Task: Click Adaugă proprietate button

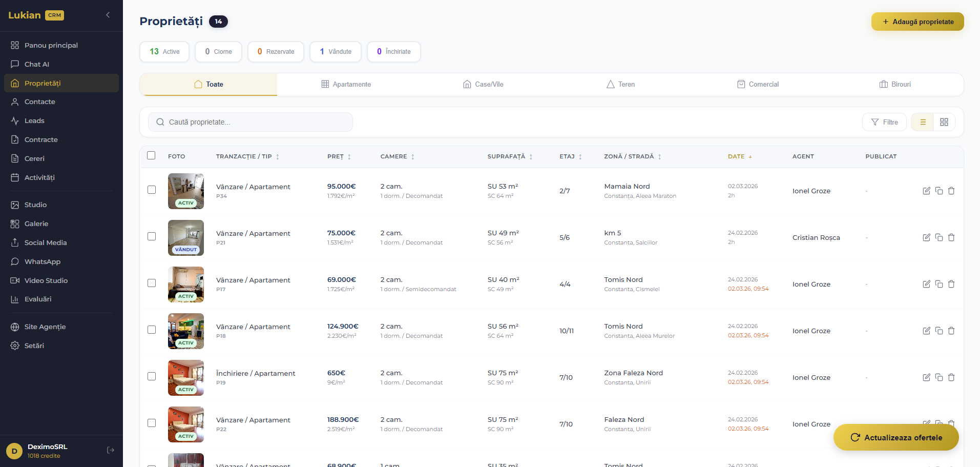Action: click(917, 22)
